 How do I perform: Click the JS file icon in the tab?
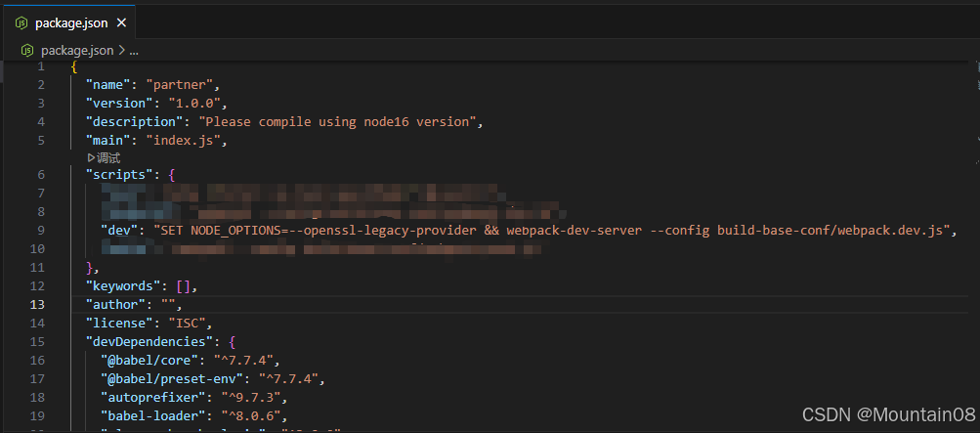tap(21, 23)
